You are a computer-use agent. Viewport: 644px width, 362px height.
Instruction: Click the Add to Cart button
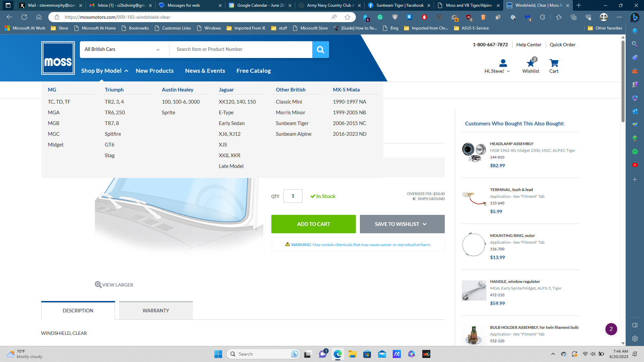[314, 224]
